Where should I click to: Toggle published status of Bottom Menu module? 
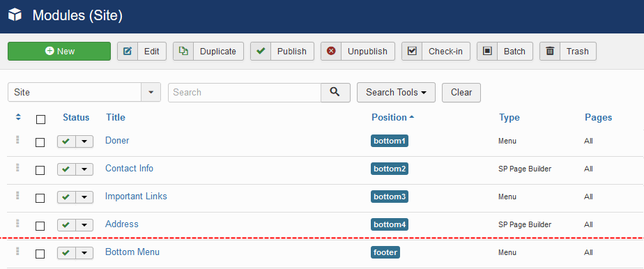point(66,253)
